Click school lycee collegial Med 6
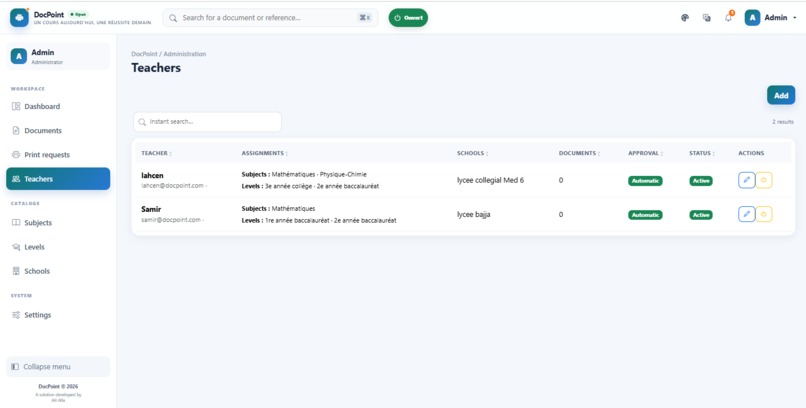806x408 pixels. point(490,180)
